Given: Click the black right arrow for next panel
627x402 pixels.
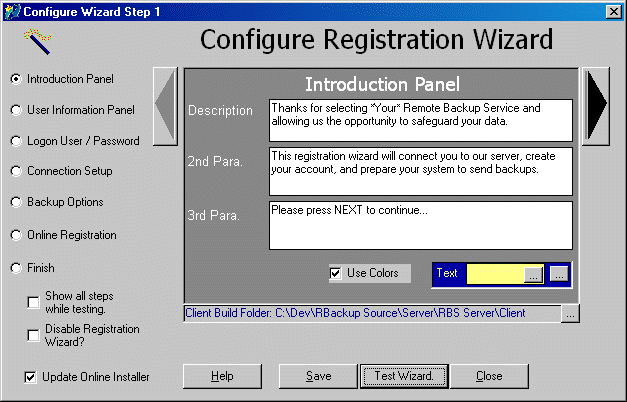Looking at the screenshot, I should pos(596,106).
